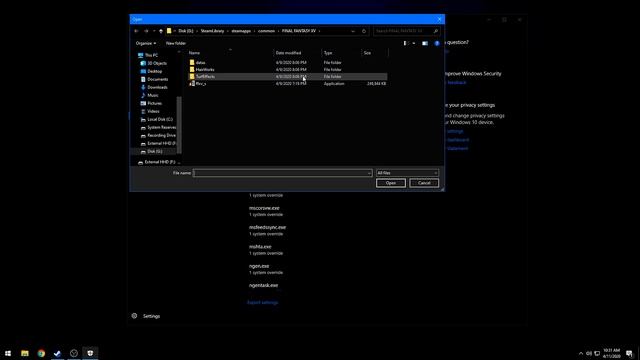Expand the address bar history dropdown
The height and width of the screenshot is (360, 640).
[353, 31]
